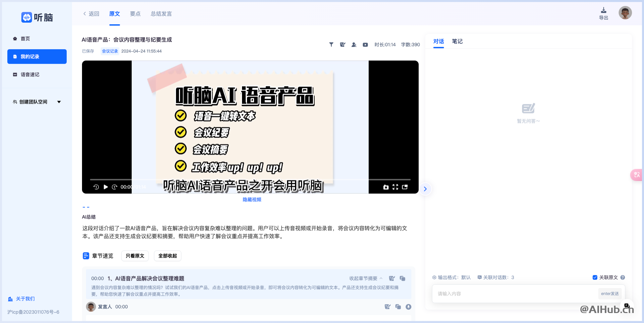Click the 沪icp备2023011076号-6 text
The image size is (644, 323).
pos(33,312)
